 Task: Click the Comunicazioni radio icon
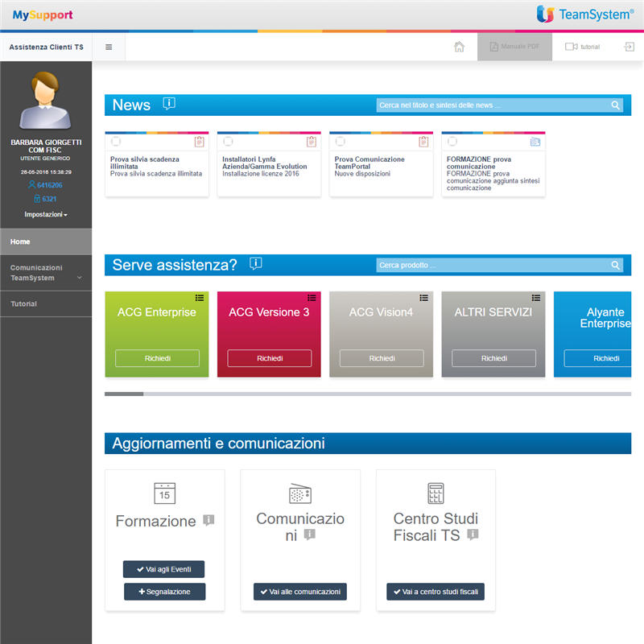(x=300, y=493)
